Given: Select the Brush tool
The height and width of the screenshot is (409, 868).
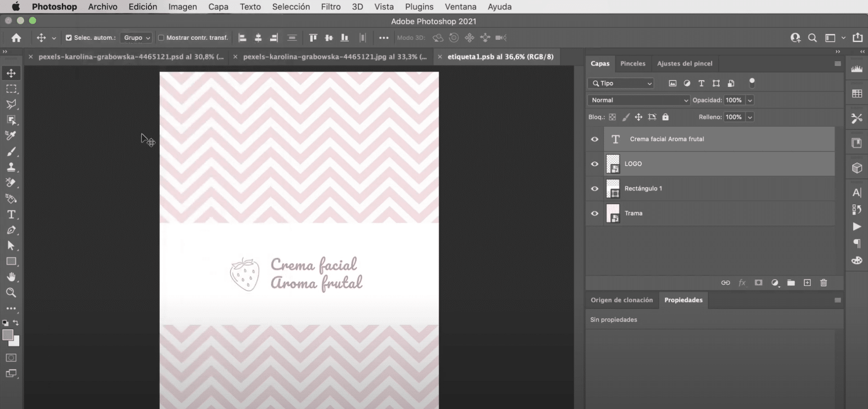Looking at the screenshot, I should (x=11, y=151).
